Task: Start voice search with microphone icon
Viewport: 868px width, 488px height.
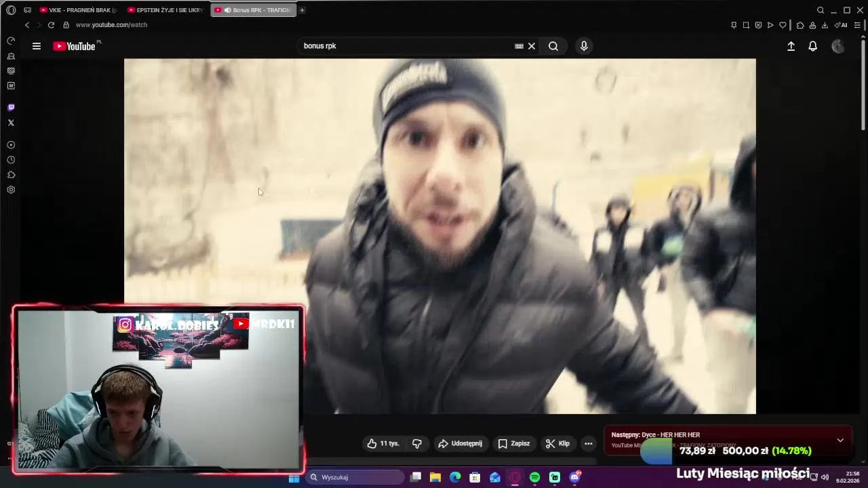Action: 584,46
